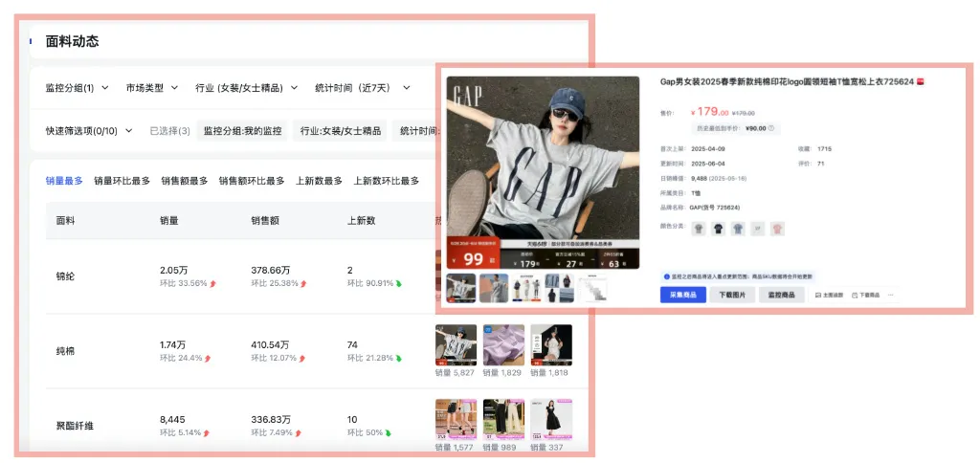Open the product thumbnail with 销量 1,818

click(551, 345)
